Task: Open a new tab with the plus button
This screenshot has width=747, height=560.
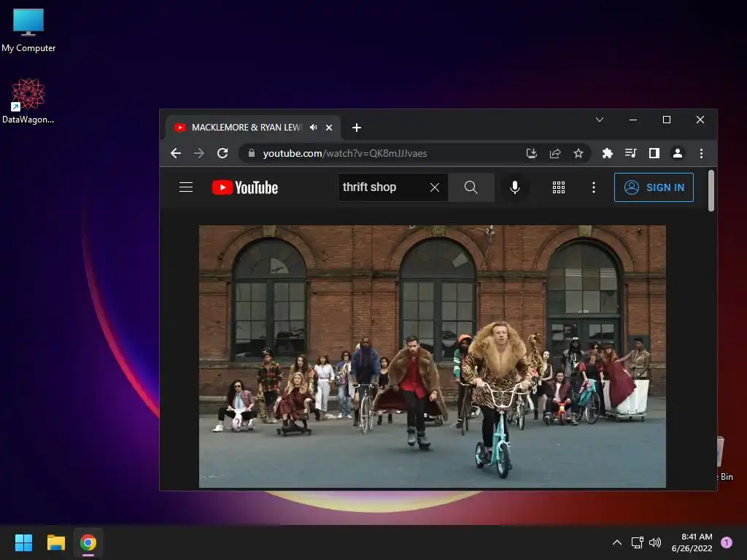Action: [x=356, y=128]
